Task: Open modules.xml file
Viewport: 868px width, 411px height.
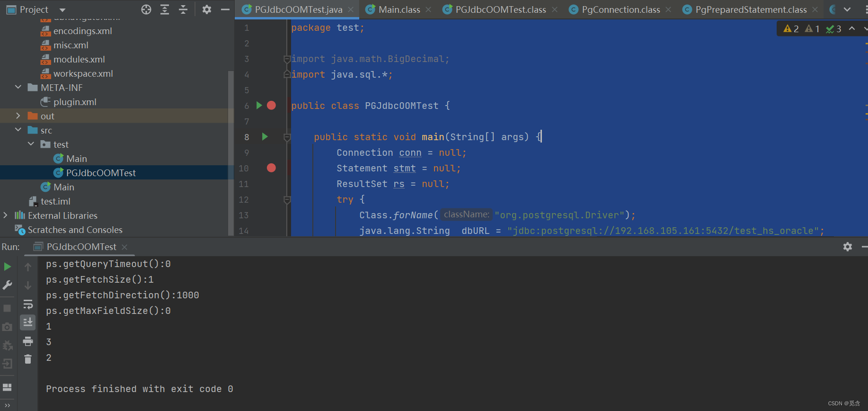Action: 79,59
